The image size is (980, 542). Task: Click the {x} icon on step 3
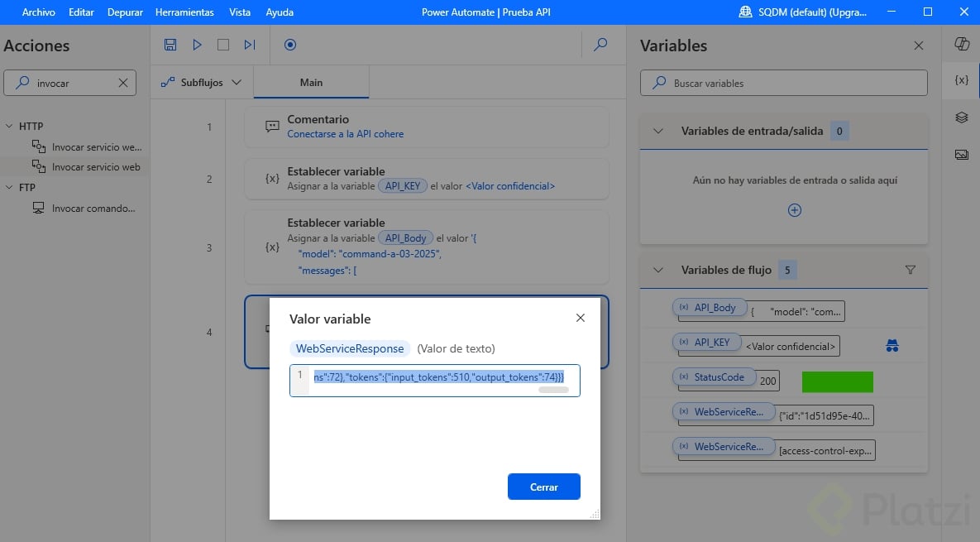click(x=273, y=247)
